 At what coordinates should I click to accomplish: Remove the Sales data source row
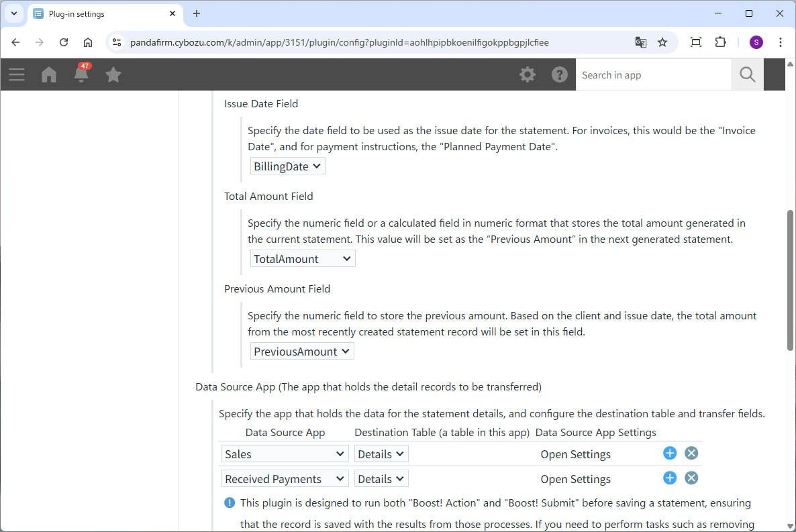point(691,454)
